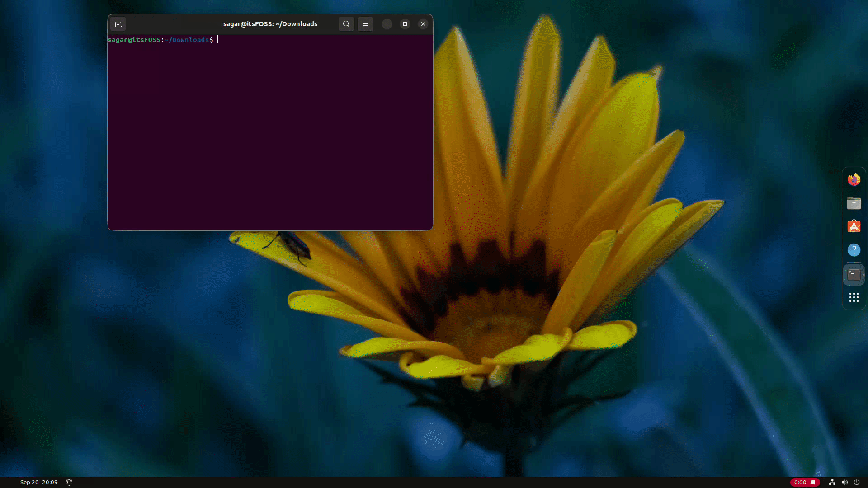Maximize the terminal window
The image size is (868, 488).
click(405, 24)
